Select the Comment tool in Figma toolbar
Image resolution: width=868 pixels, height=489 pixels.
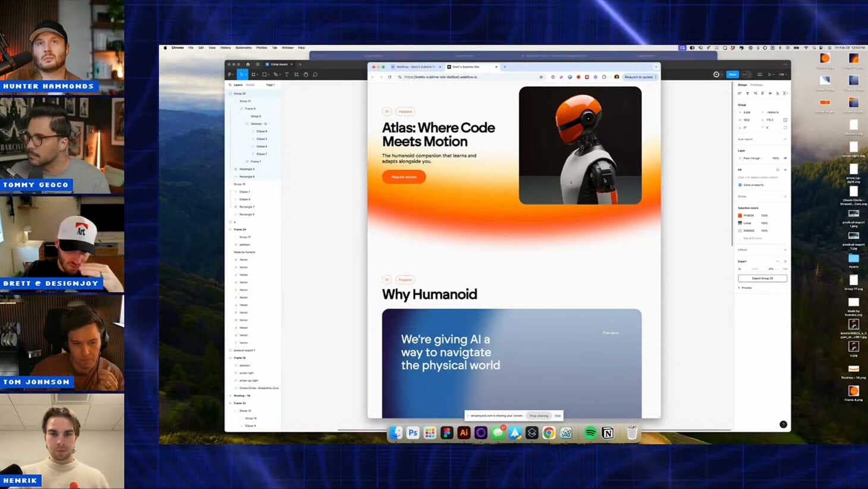pos(315,75)
